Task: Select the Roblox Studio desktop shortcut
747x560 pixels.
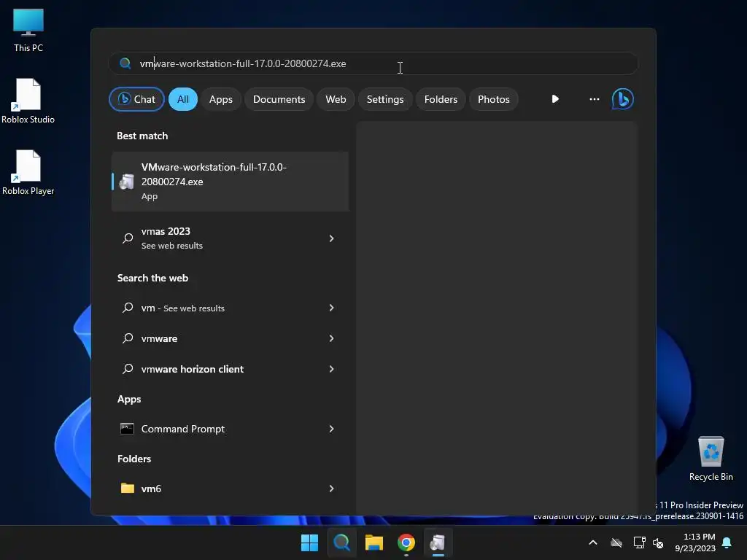Action: click(28, 101)
